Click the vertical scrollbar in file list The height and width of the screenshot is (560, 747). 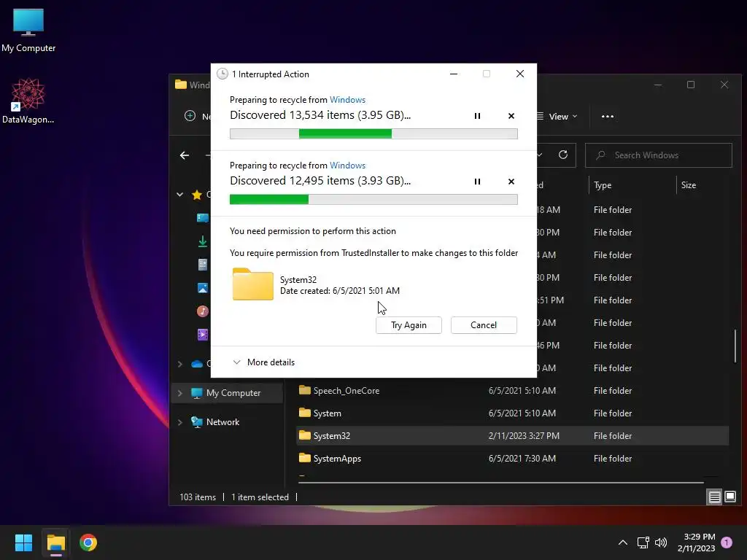(x=735, y=346)
